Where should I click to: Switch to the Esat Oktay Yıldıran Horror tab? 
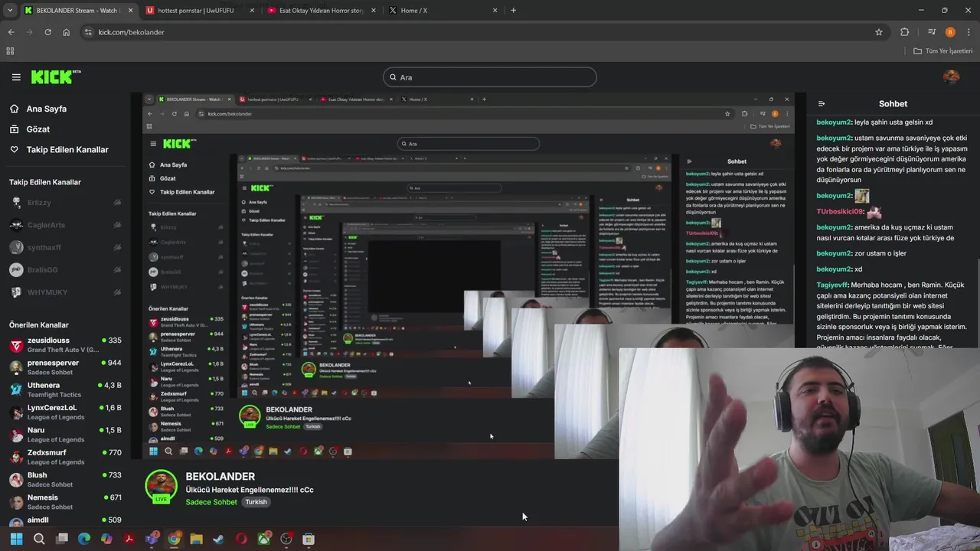click(x=322, y=11)
